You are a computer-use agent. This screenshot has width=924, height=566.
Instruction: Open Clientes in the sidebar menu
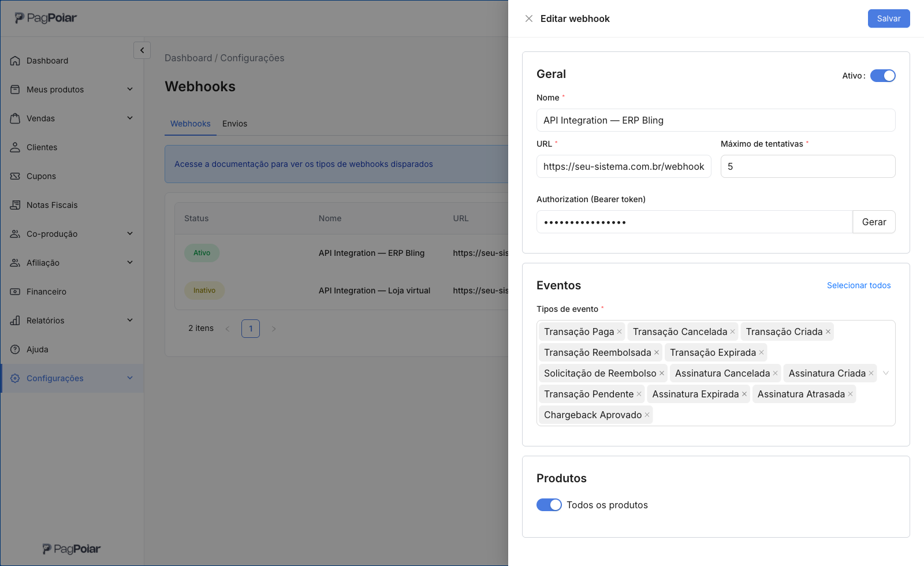72,147
